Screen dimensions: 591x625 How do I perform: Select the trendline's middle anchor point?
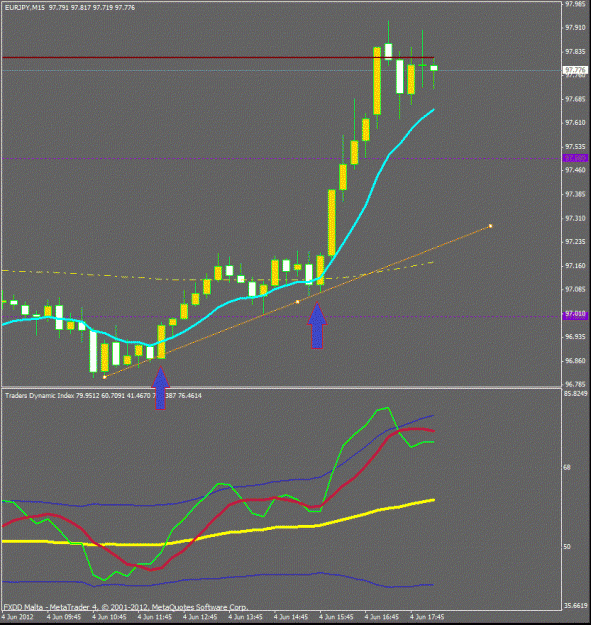click(x=298, y=302)
